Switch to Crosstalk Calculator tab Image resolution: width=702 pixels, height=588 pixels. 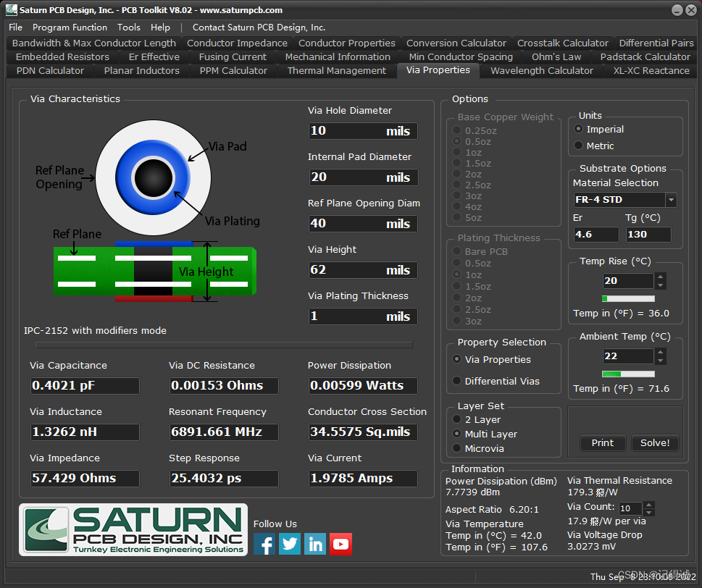click(x=563, y=43)
